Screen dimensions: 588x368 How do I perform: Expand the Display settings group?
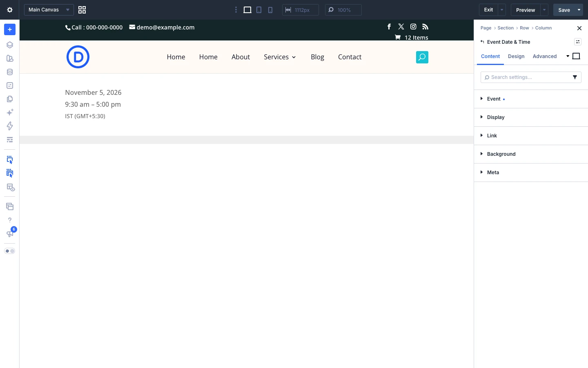click(x=531, y=117)
